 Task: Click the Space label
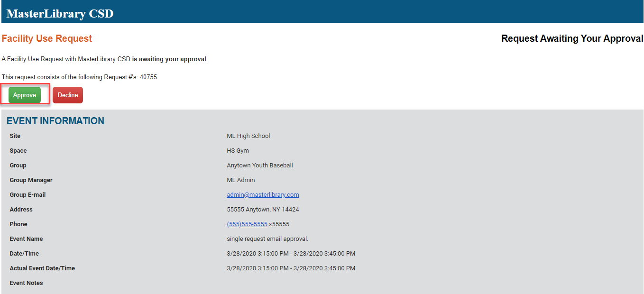pyautogui.click(x=18, y=151)
